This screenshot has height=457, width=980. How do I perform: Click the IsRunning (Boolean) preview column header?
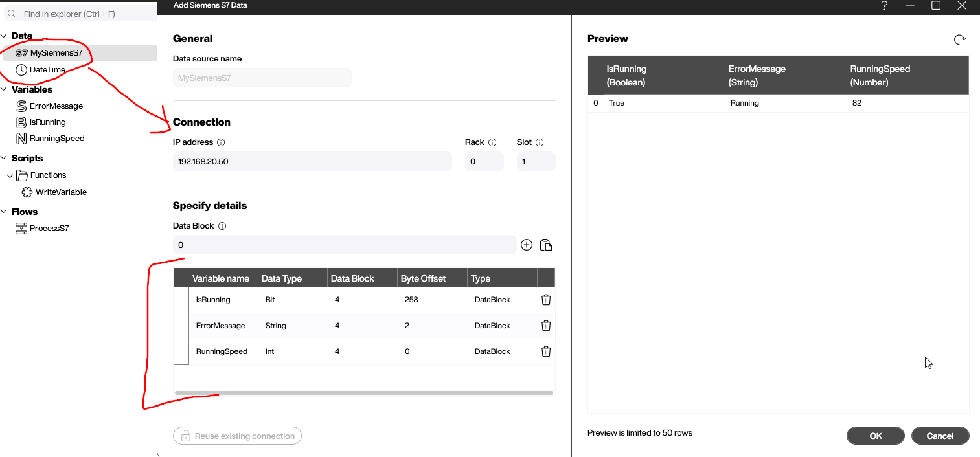664,75
